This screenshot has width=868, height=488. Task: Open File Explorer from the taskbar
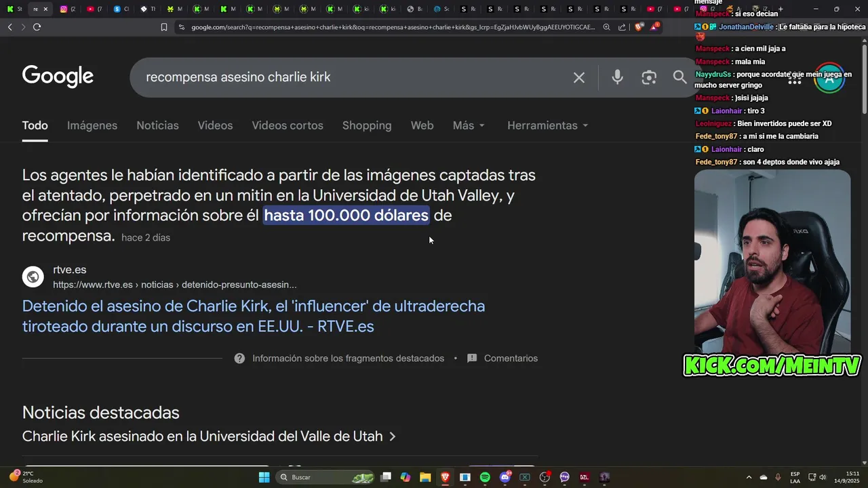[x=425, y=477]
